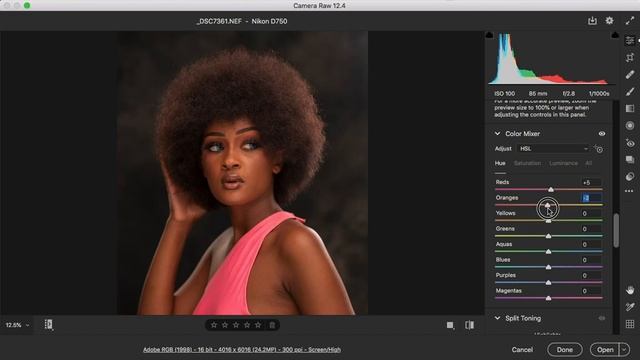The image size is (640, 360).
Task: Toggle the grid overlay icon
Action: tap(630, 324)
